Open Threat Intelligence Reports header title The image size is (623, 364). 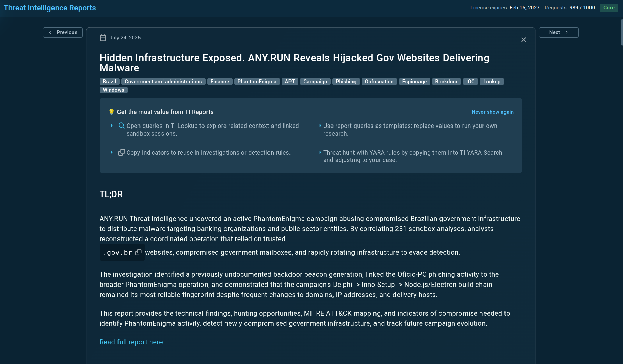pos(50,8)
